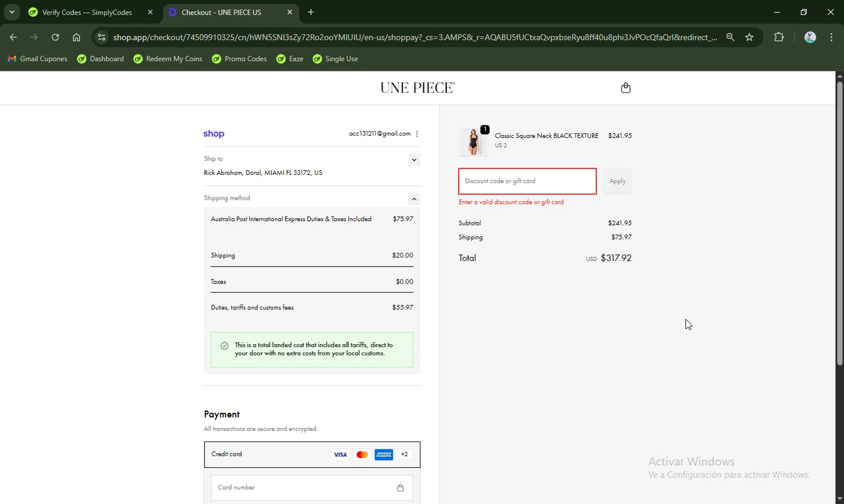Click the total landed cost notice

click(x=312, y=350)
